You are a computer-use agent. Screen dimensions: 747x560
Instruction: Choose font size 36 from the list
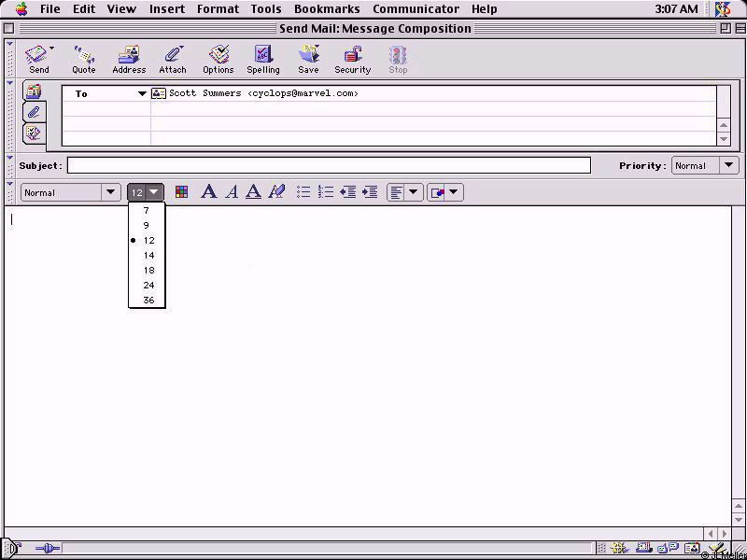147,300
